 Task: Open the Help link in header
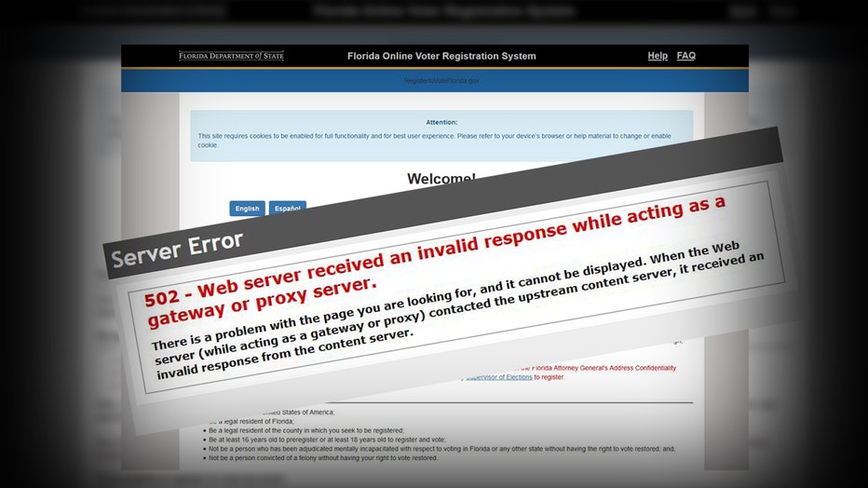(x=658, y=56)
